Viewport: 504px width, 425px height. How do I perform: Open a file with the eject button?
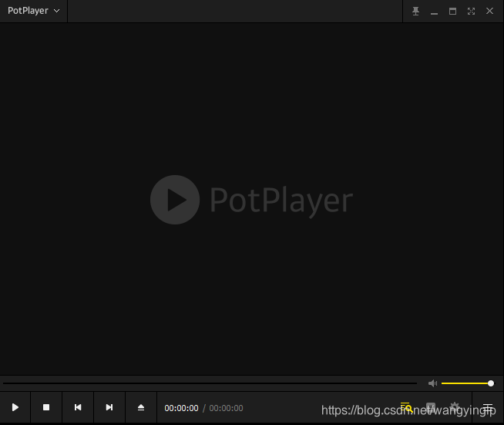(141, 407)
